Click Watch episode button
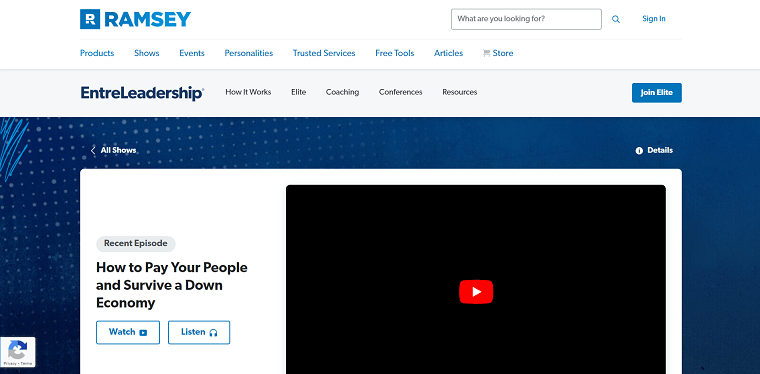The height and width of the screenshot is (374, 760). (x=128, y=332)
